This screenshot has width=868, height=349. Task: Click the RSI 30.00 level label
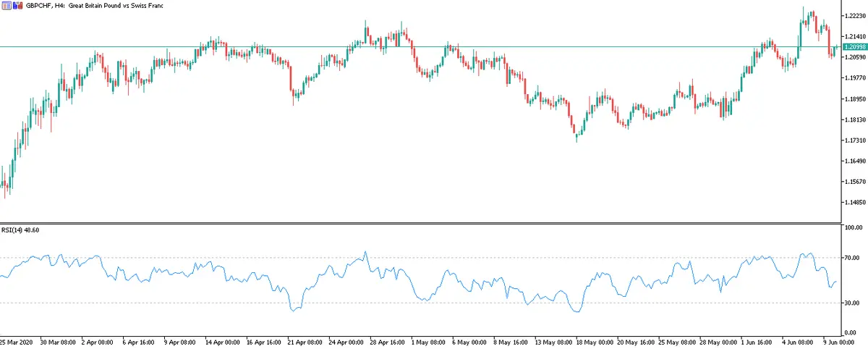(x=854, y=303)
